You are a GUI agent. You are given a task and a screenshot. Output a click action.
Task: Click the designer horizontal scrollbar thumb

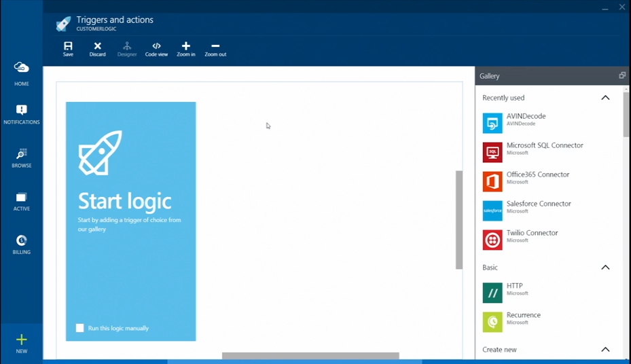coord(310,356)
